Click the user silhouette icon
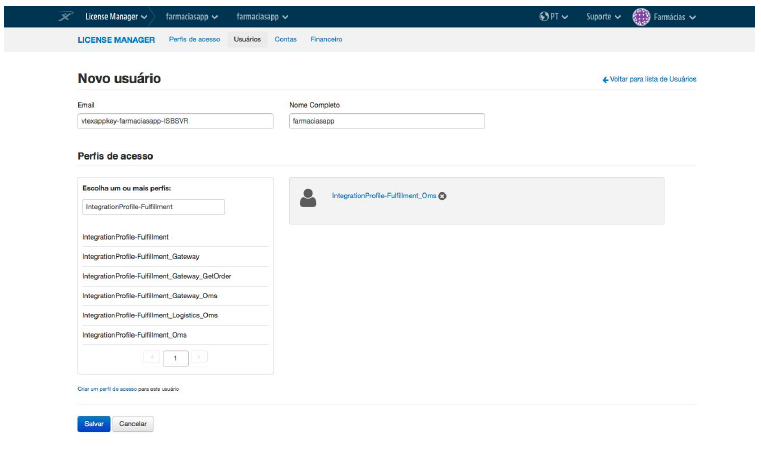 (310, 198)
